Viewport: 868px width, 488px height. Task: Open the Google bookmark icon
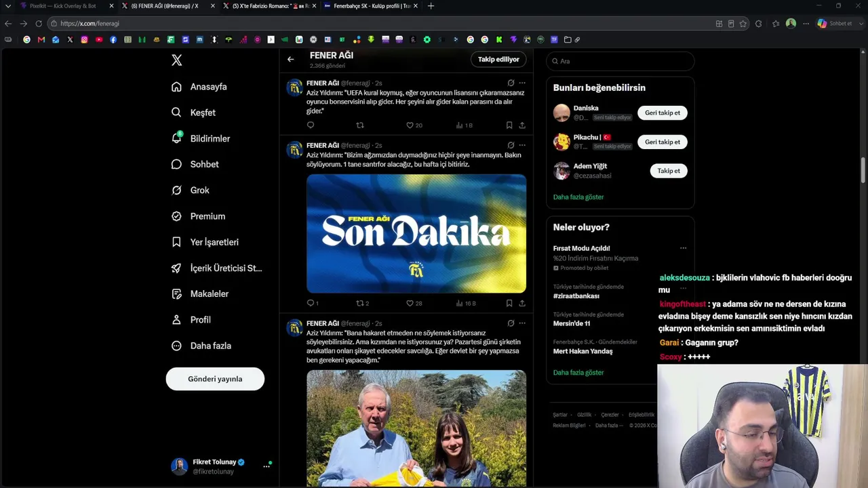tap(27, 39)
